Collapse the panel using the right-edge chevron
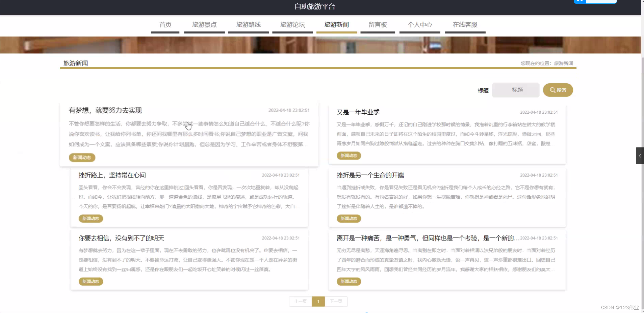644x313 pixels. pyautogui.click(x=639, y=155)
